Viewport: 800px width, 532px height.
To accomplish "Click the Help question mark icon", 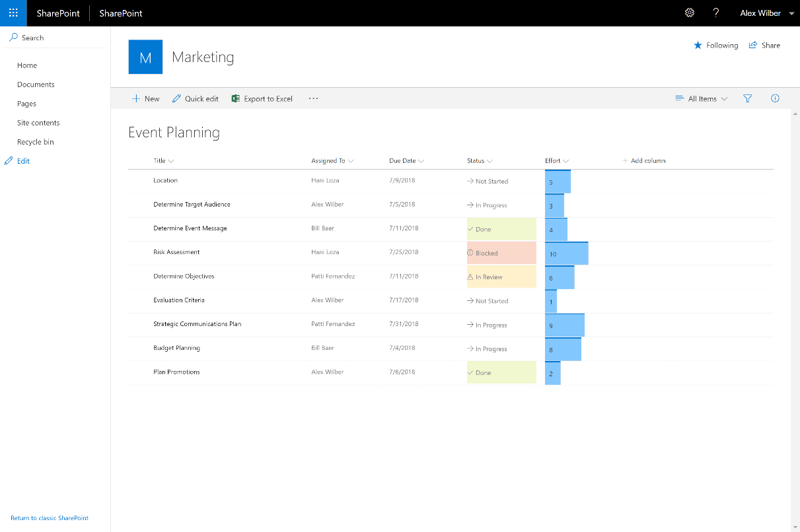I will (715, 13).
